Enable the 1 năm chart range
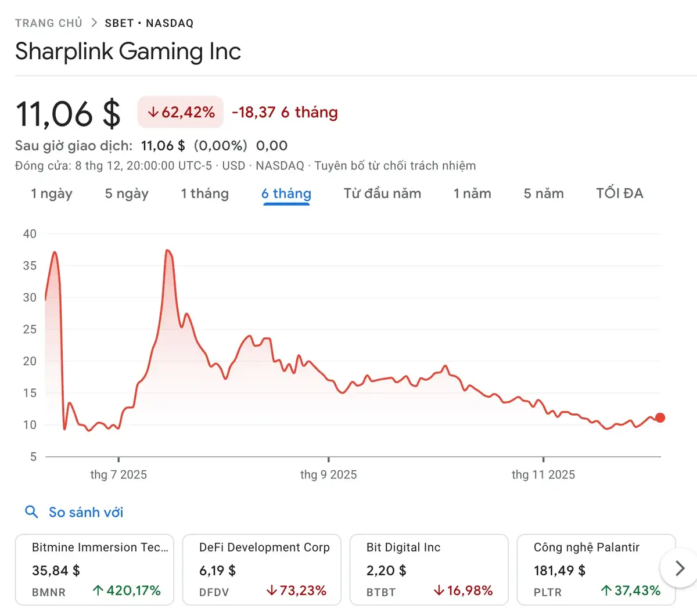This screenshot has width=697, height=616. tap(472, 194)
